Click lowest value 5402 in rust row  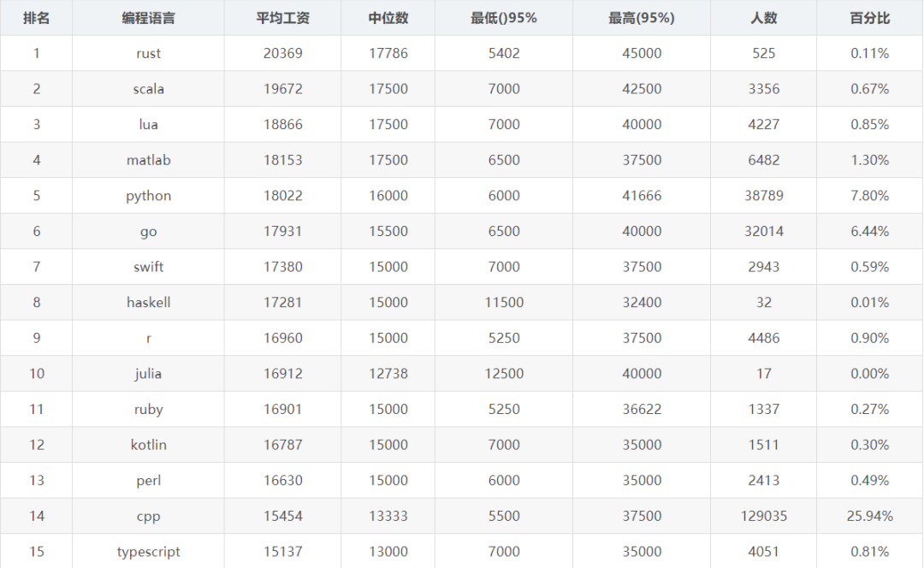pyautogui.click(x=504, y=53)
